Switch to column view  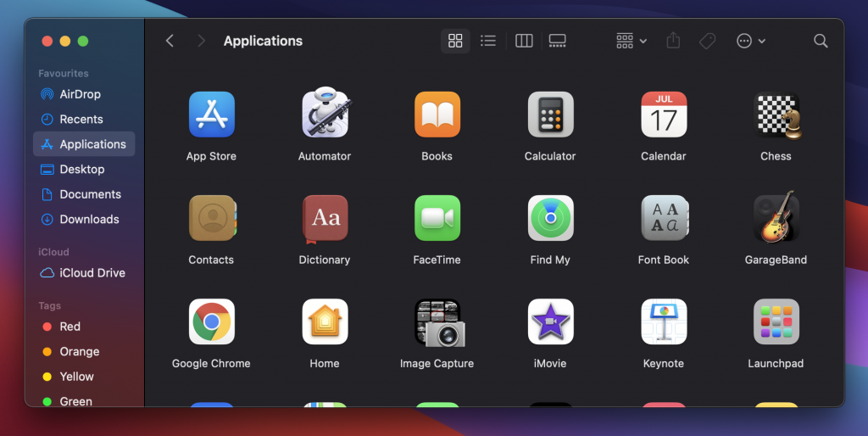524,41
